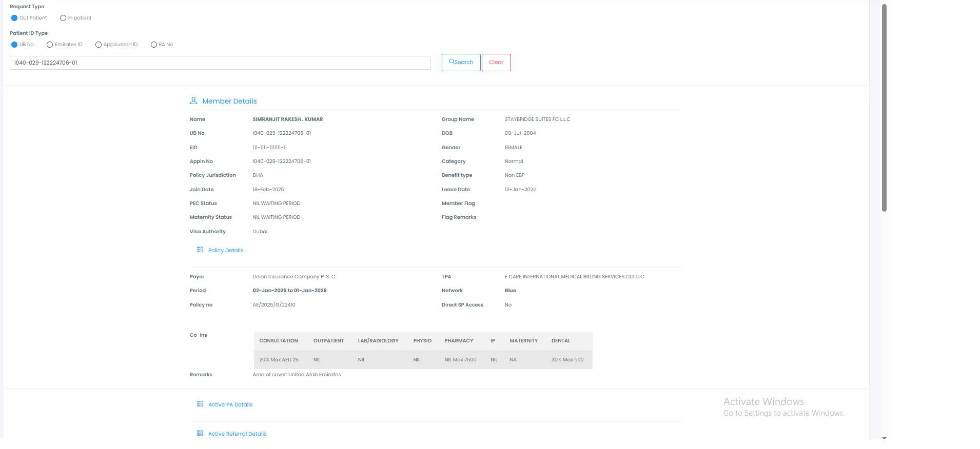This screenshot has height=449, width=980.
Task: Choose Emirates ID as patient ID type
Action: tap(50, 45)
